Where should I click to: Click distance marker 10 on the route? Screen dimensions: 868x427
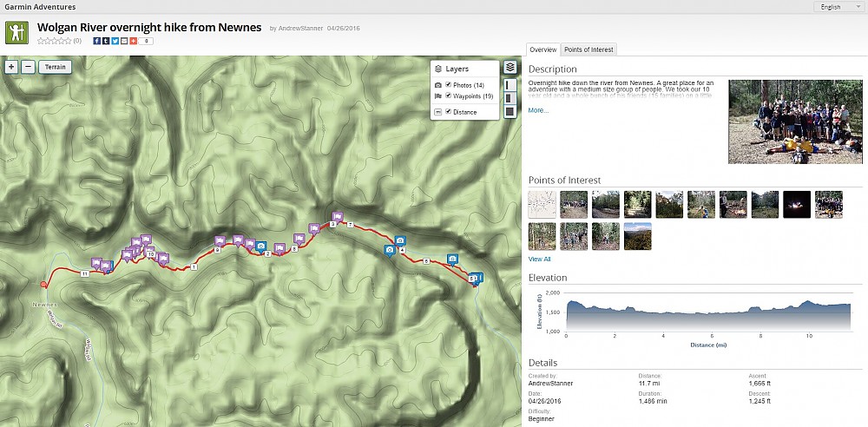(150, 254)
